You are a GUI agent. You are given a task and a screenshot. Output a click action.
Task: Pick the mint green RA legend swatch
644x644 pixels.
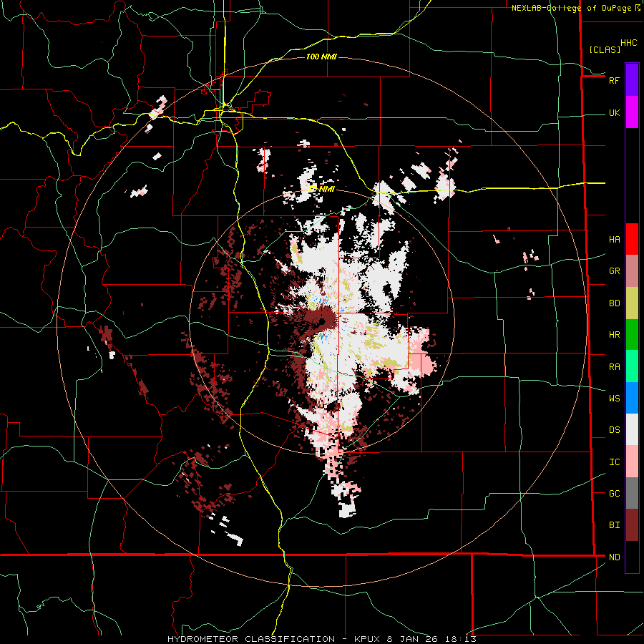pyautogui.click(x=632, y=366)
